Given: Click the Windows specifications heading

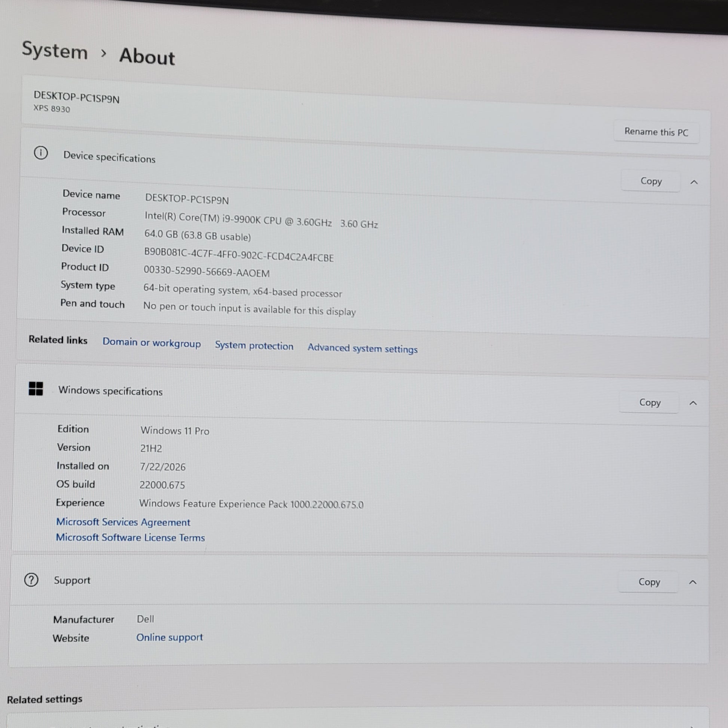Looking at the screenshot, I should [x=110, y=391].
